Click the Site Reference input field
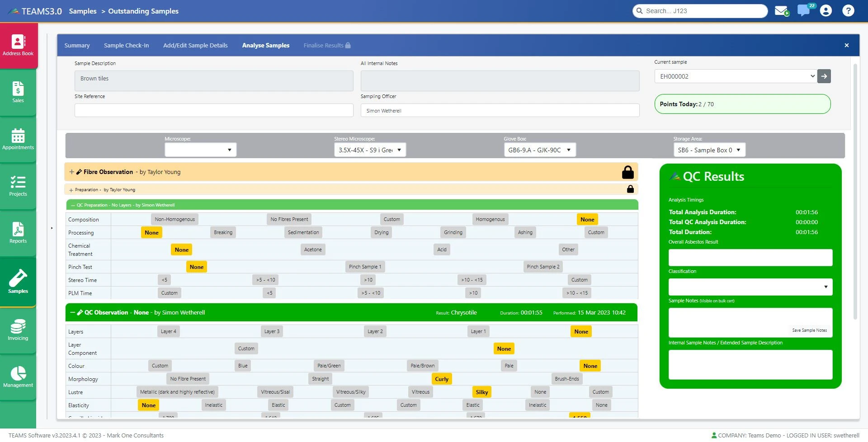Viewport: 868px width, 442px height. [x=214, y=111]
